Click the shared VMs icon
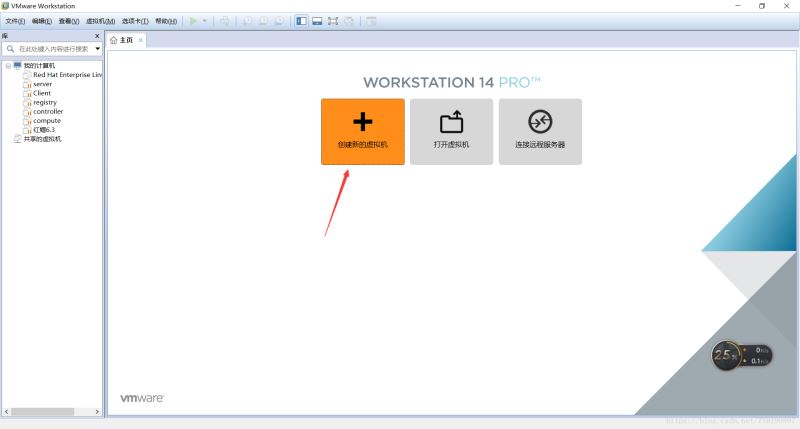800x429 pixels. (x=18, y=139)
